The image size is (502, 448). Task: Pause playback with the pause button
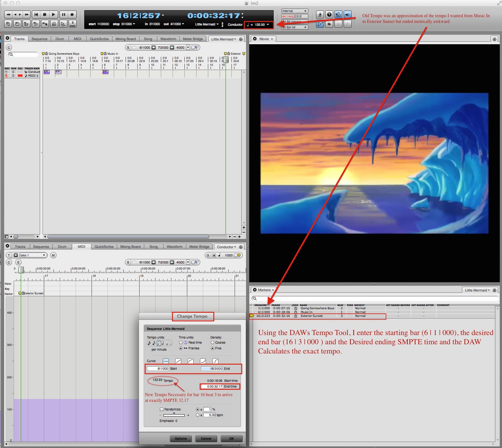[64, 14]
